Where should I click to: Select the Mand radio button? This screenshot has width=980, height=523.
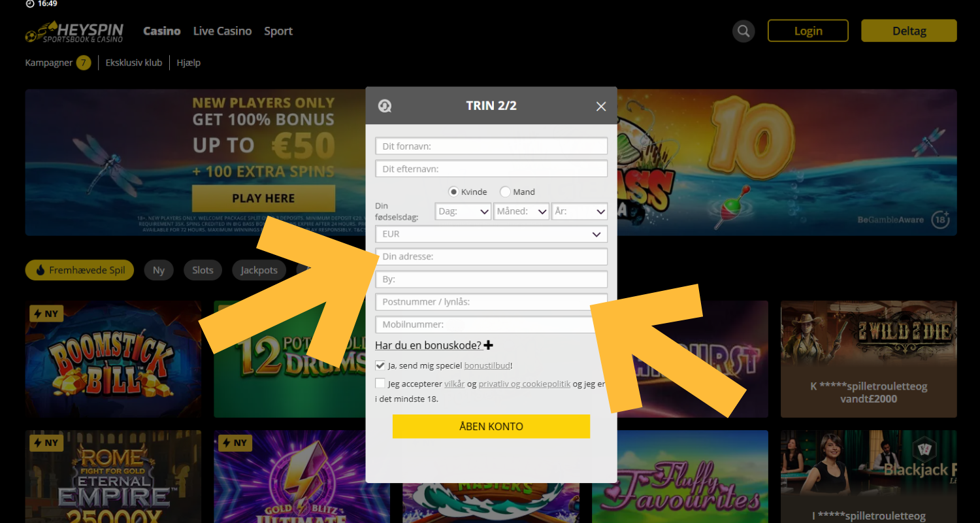505,192
